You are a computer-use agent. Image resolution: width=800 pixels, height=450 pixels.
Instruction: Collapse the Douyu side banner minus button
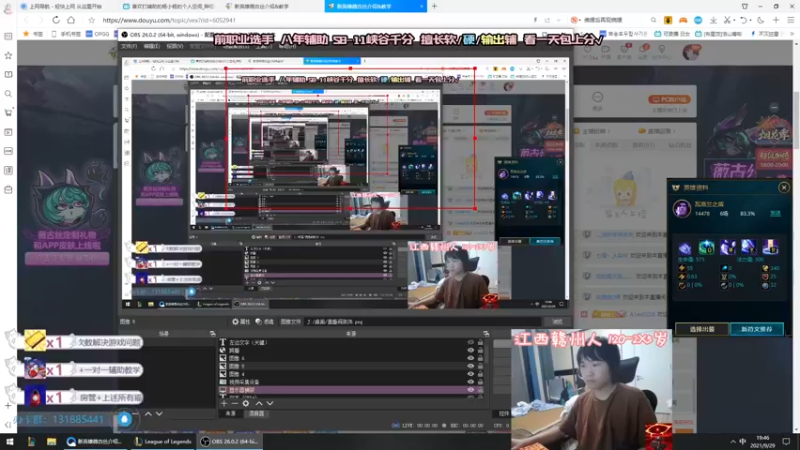click(x=774, y=108)
